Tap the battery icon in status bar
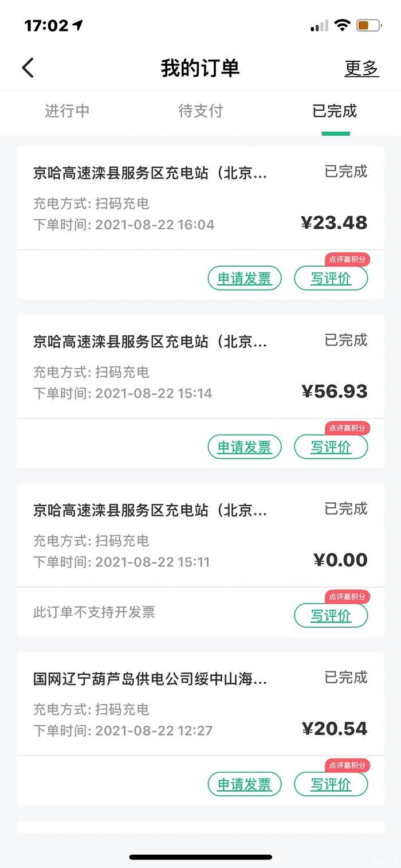Screen dimensions: 401x868 (x=368, y=25)
